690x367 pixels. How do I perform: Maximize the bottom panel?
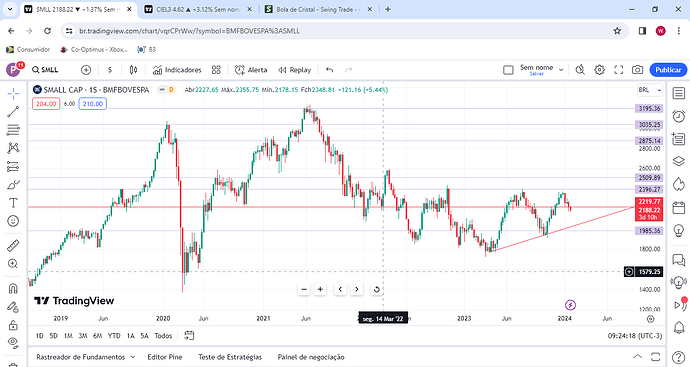655,356
